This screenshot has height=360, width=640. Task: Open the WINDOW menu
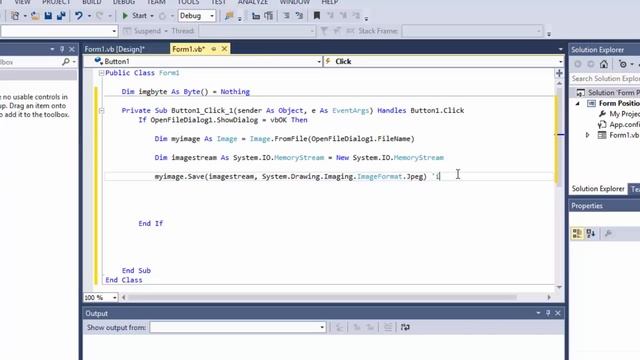click(295, 2)
